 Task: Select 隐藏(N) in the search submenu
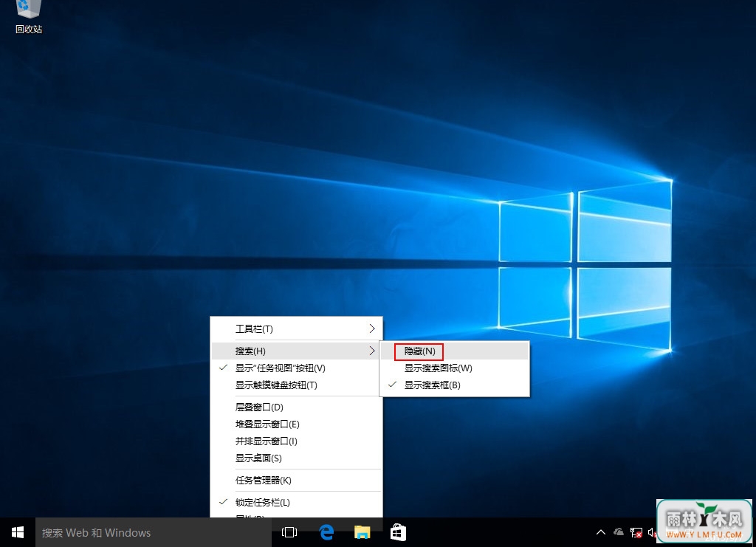point(455,351)
